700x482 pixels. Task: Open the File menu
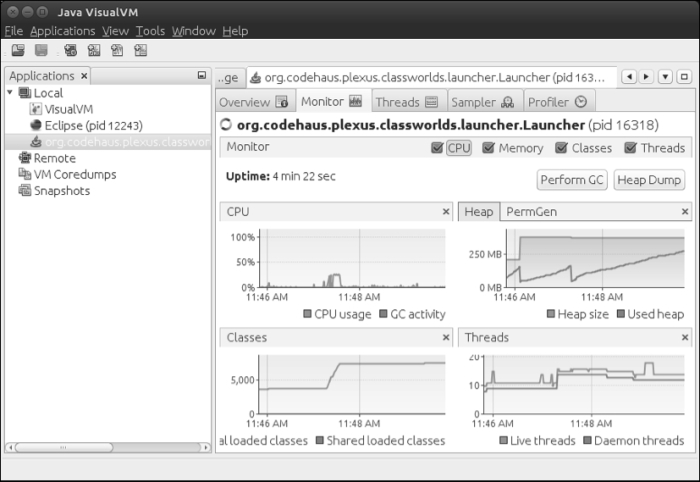(x=14, y=31)
